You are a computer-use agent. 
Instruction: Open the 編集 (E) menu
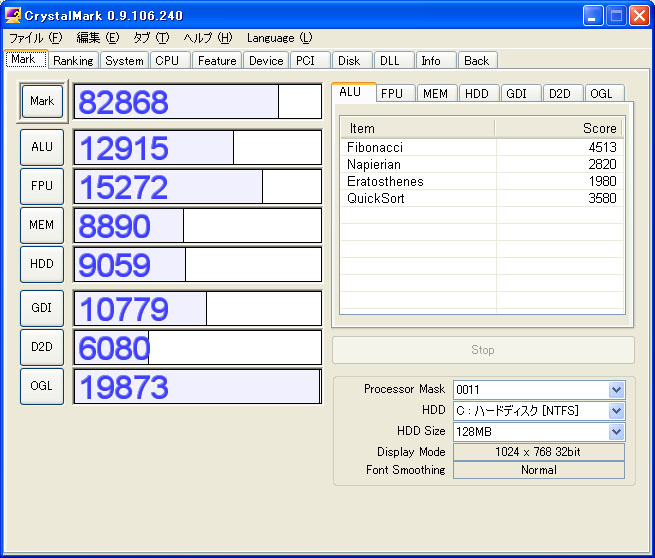(x=98, y=38)
